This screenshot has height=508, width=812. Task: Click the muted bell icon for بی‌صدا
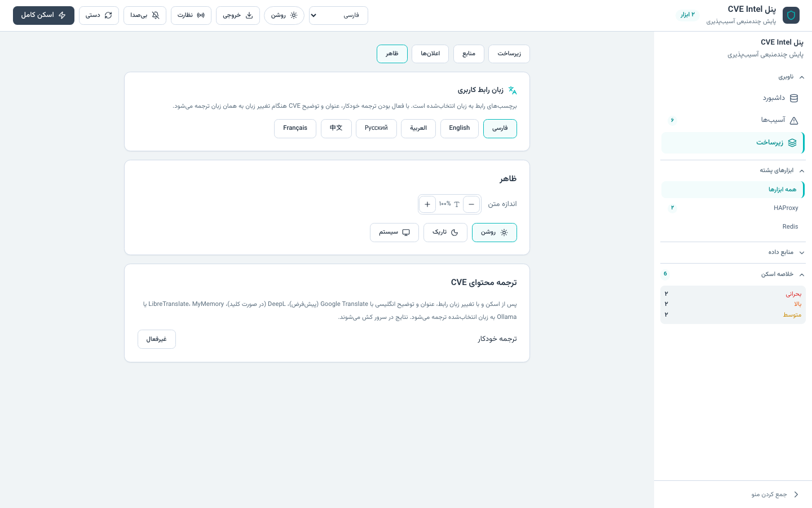click(x=156, y=15)
